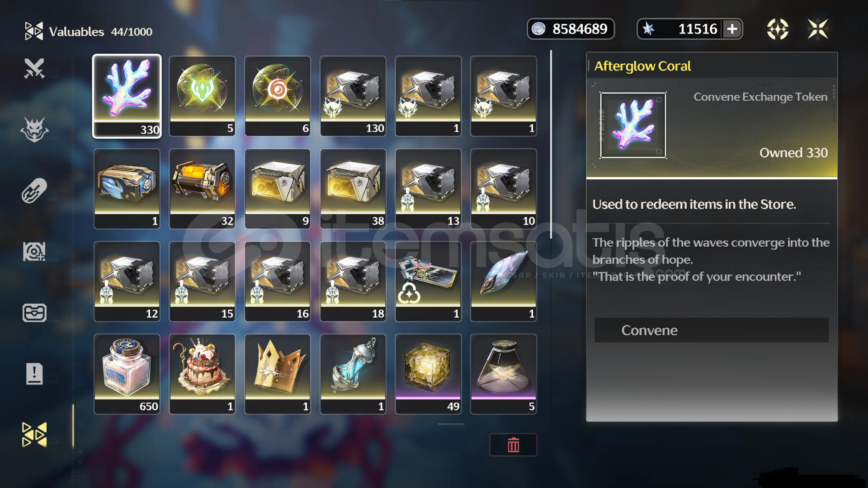Image resolution: width=868 pixels, height=488 pixels.
Task: Open the Quest Items category with the exclamation icon
Action: tap(34, 374)
